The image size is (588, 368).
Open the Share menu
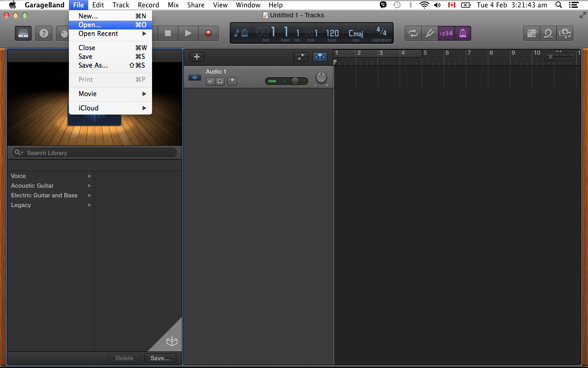click(196, 5)
